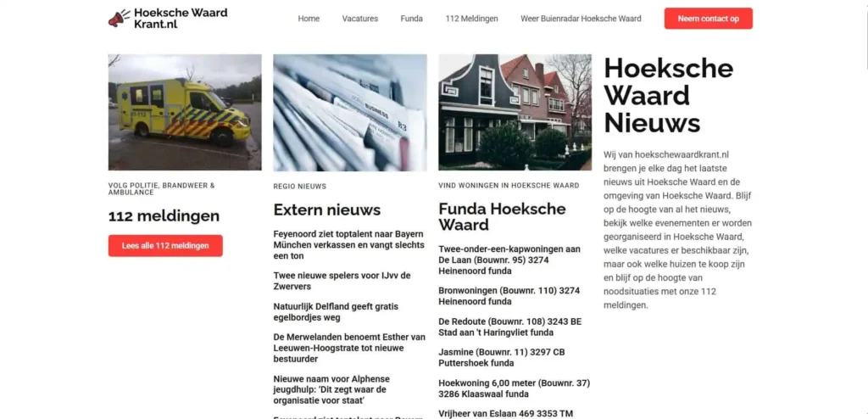The width and height of the screenshot is (868, 419).
Task: Open Weer Buienradar Hoeksche Waard page
Action: tap(581, 19)
